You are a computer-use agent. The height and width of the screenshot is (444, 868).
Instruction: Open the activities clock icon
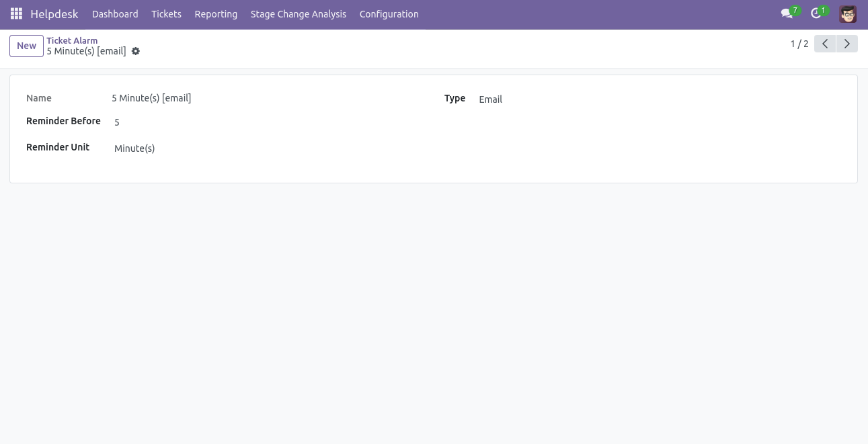pyautogui.click(x=816, y=13)
